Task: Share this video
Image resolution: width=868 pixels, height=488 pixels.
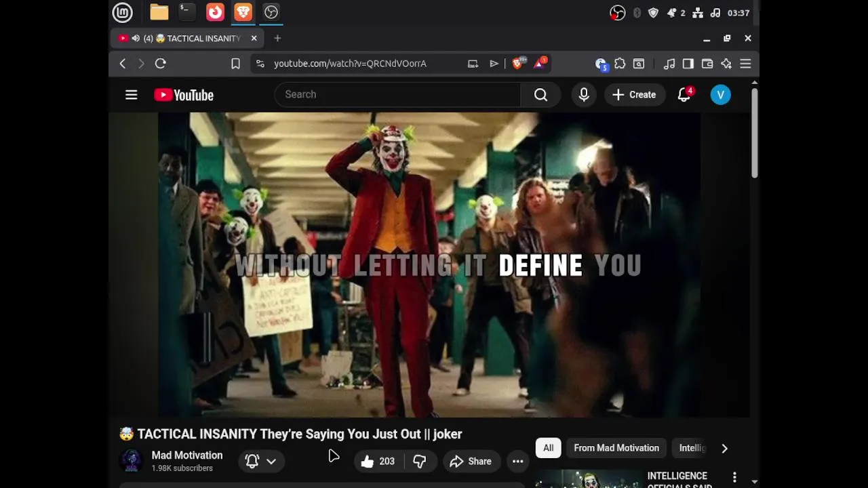Action: click(x=472, y=462)
